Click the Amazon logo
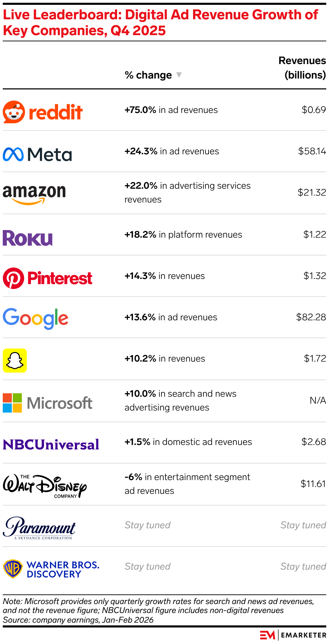 click(x=34, y=194)
